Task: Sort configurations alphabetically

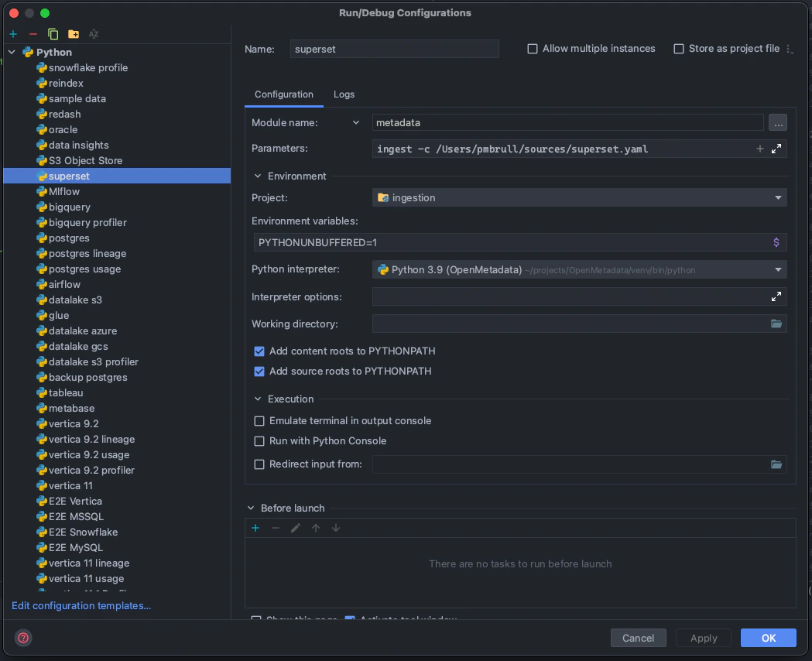Action: pyautogui.click(x=93, y=34)
